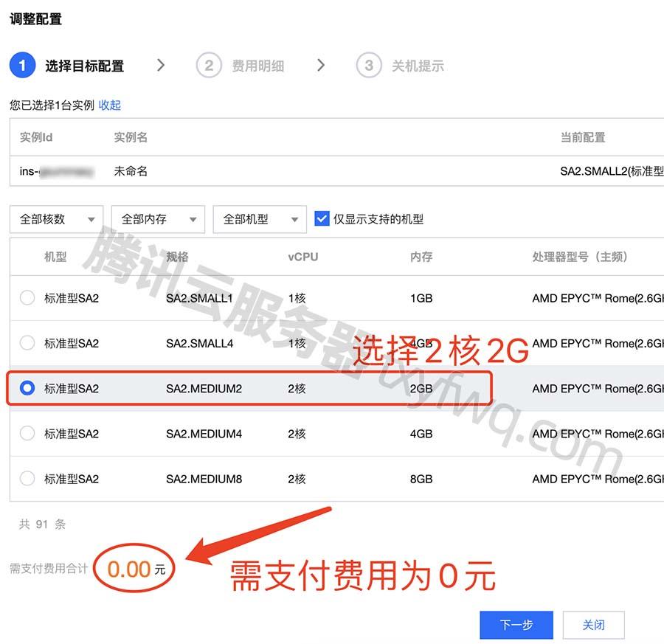Click the 0.00 元 total fee value
Viewport: 664px width, 644px height.
(x=136, y=569)
